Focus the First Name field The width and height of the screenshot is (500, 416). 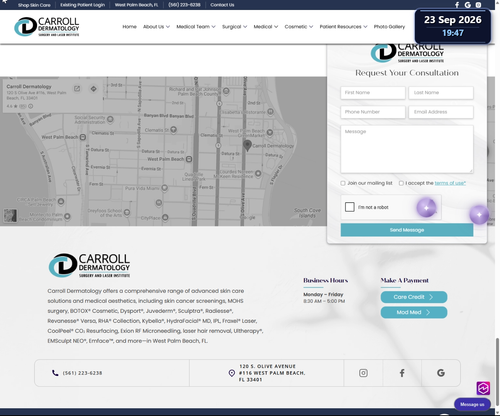pos(373,93)
